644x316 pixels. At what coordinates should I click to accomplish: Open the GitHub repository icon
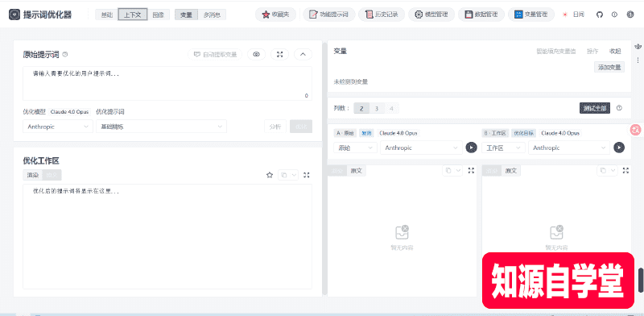pyautogui.click(x=599, y=15)
